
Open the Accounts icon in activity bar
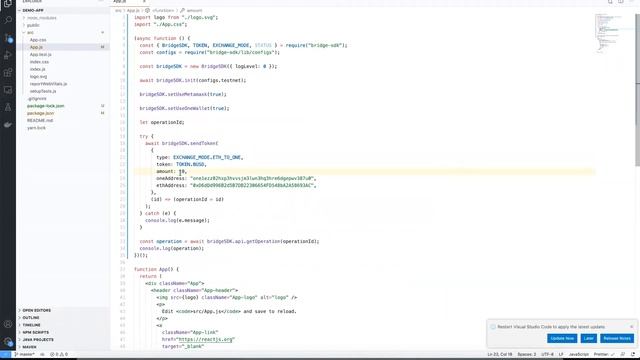click(8, 324)
